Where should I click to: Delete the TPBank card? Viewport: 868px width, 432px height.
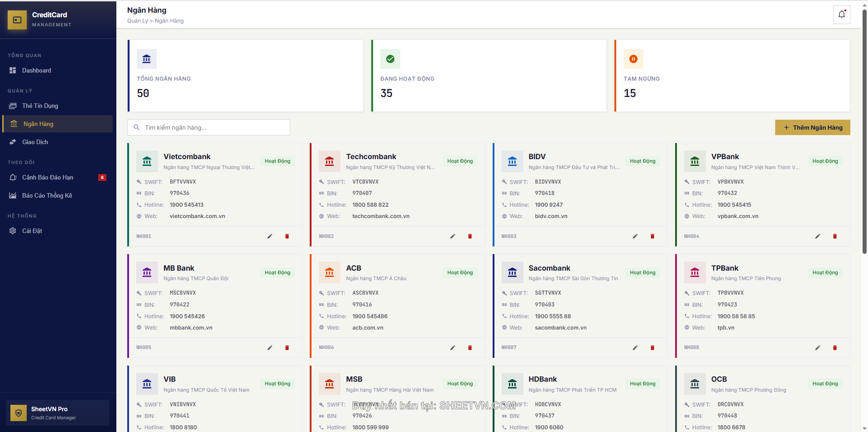pos(834,348)
